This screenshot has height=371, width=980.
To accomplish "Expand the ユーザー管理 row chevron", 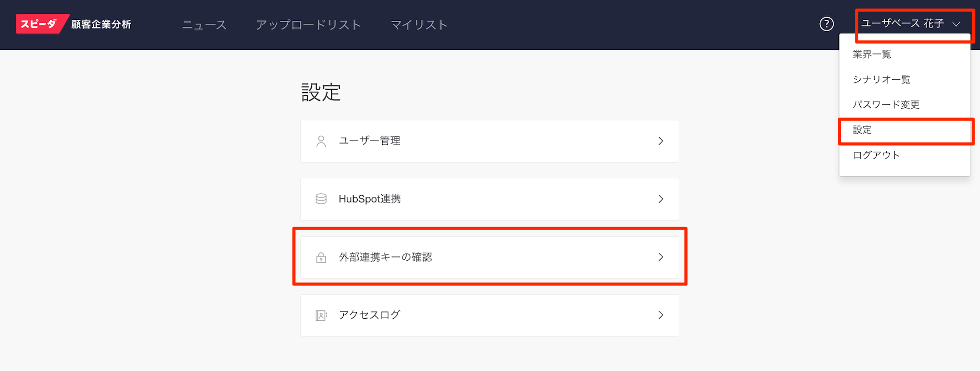I will [661, 140].
